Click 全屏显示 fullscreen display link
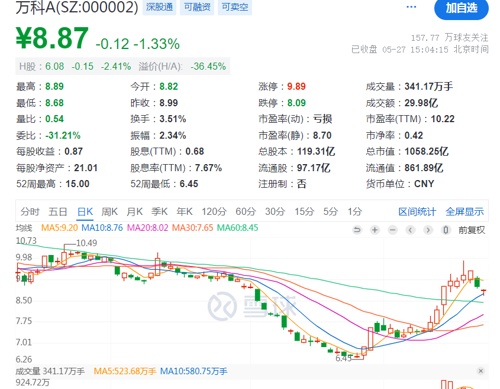 pos(465,212)
